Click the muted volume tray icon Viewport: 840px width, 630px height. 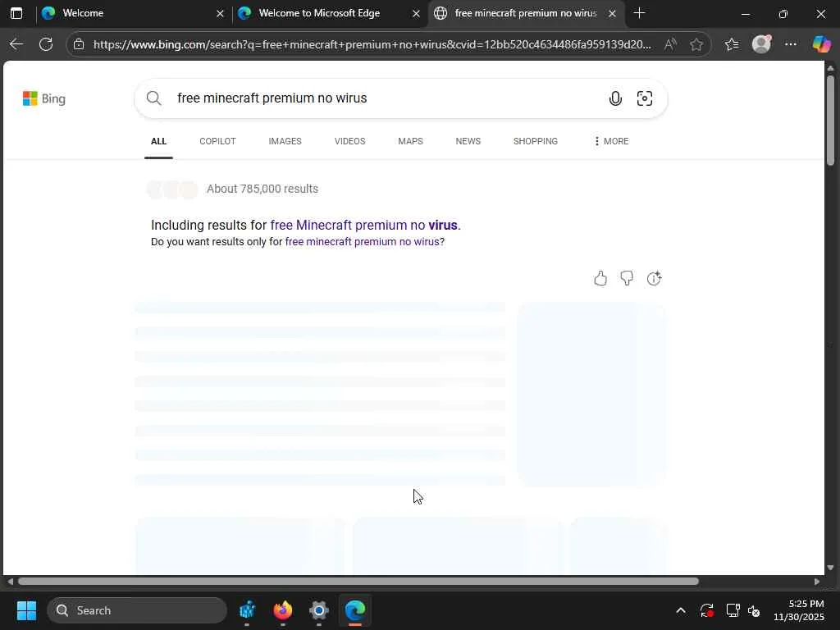point(755,610)
